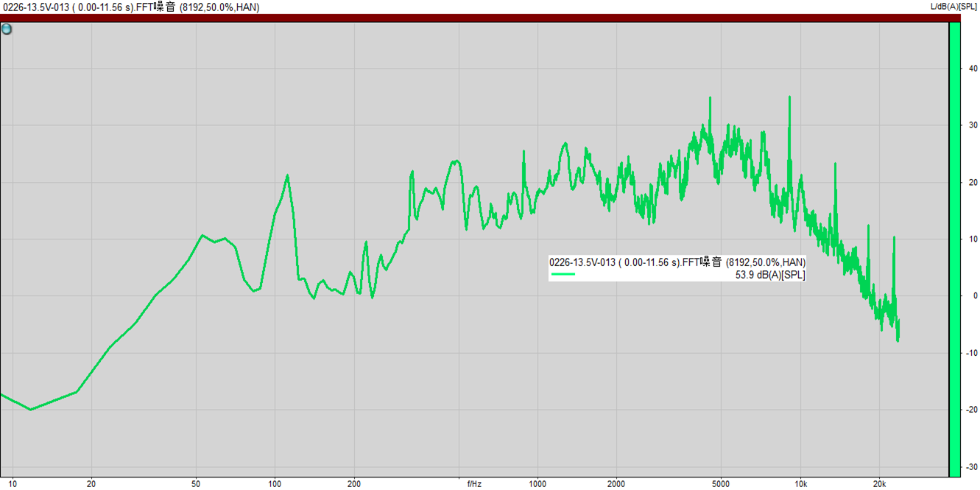Click the 20k tick on frequency axis

(879, 484)
